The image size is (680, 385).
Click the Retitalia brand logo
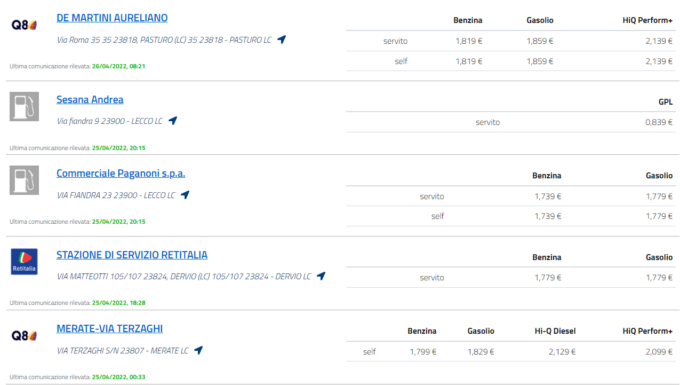[24, 261]
